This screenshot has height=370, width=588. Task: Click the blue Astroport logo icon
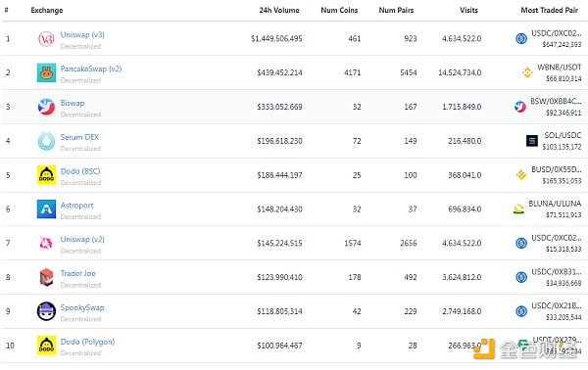click(46, 208)
